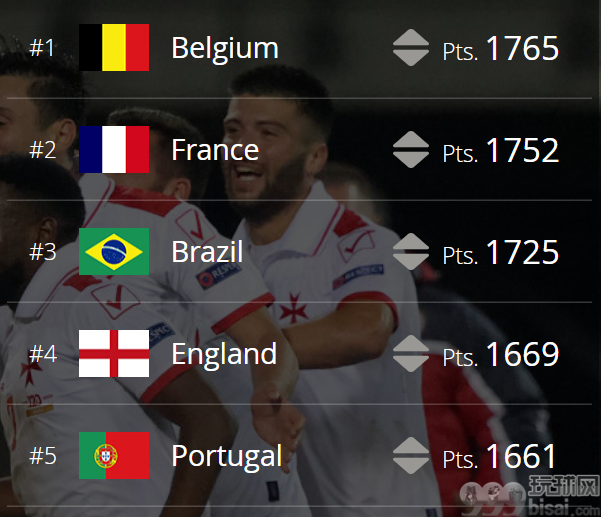Click rank movement arrows for England
Image resolution: width=601 pixels, height=517 pixels.
411,353
